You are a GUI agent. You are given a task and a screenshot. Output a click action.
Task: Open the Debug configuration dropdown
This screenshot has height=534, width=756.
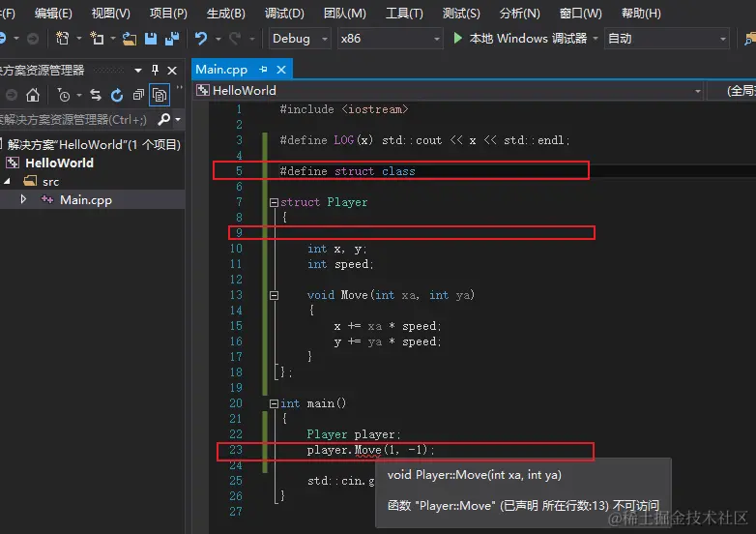(x=325, y=39)
